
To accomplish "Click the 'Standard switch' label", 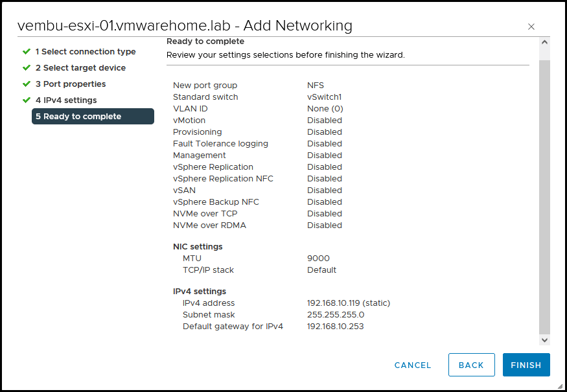I will 205,97.
